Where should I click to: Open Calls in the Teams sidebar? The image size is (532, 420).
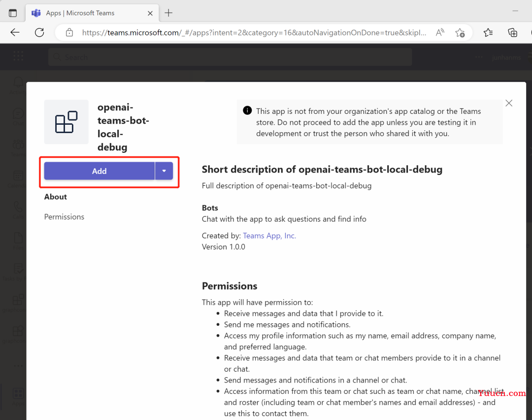point(18,210)
